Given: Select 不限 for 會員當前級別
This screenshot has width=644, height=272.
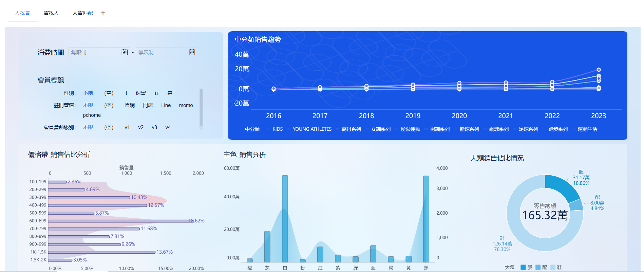Looking at the screenshot, I should (88, 127).
